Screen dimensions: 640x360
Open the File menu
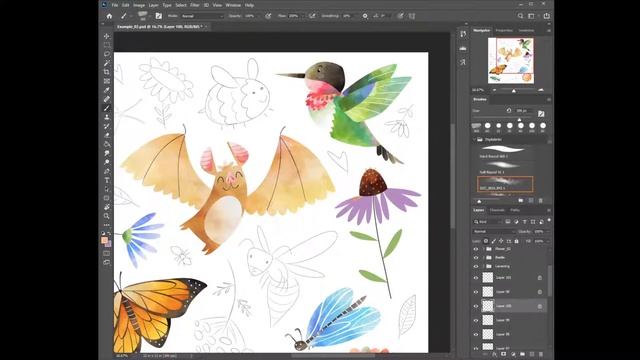point(115,5)
